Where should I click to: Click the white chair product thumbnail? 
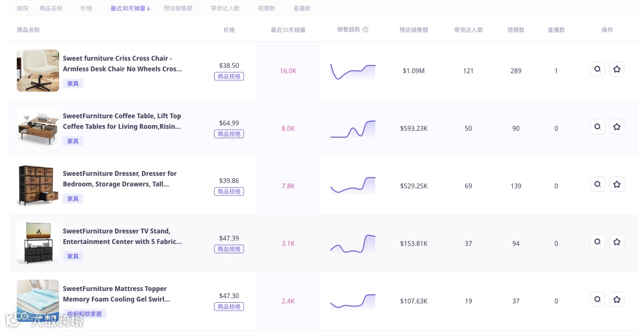click(x=38, y=70)
